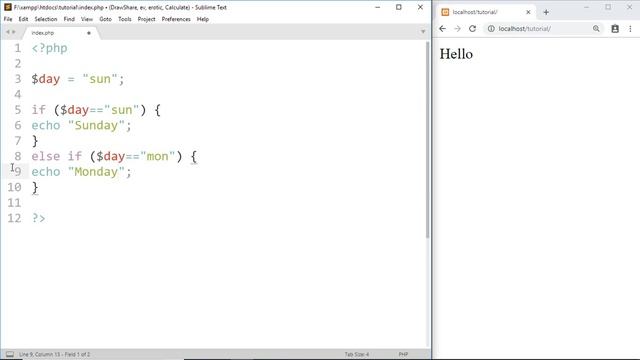This screenshot has height=360, width=640.
Task: Open the Help menu
Action: [202, 19]
